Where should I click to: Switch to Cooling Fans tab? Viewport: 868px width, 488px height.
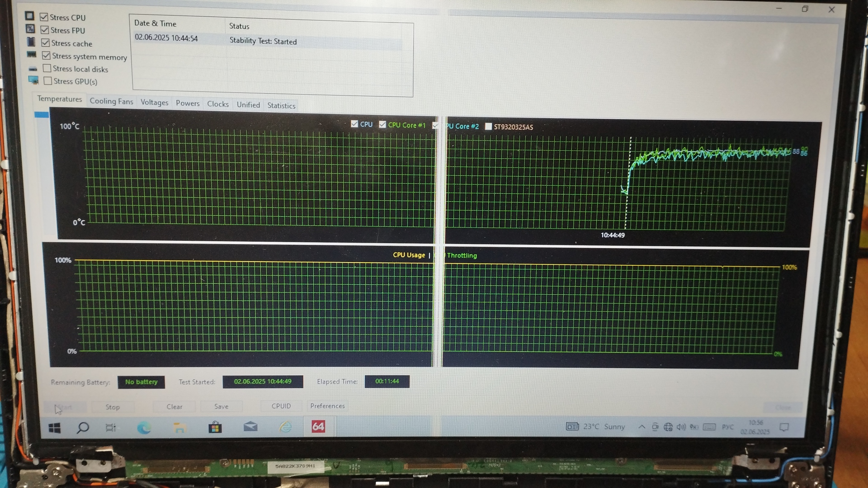click(x=111, y=101)
